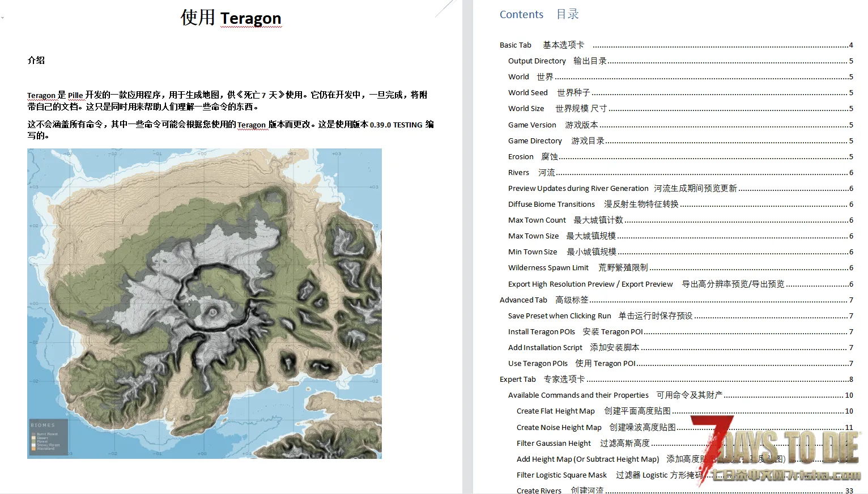Screen dimensions: 868x494
Task: Click the 'Contents 目录' heading
Action: (539, 14)
